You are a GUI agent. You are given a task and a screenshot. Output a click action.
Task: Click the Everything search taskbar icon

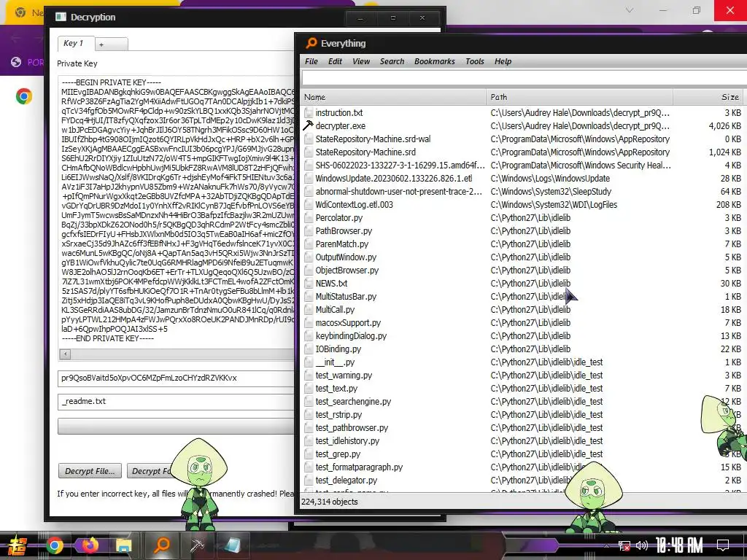[161, 545]
